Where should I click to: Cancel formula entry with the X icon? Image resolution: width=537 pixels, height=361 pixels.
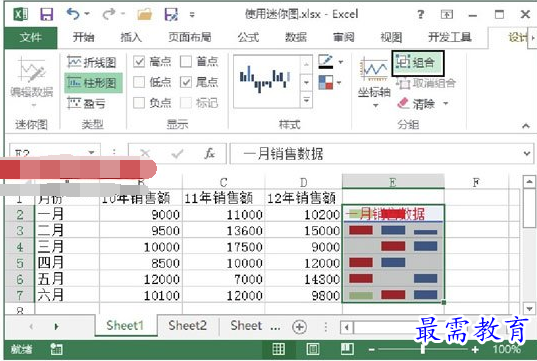(x=145, y=153)
